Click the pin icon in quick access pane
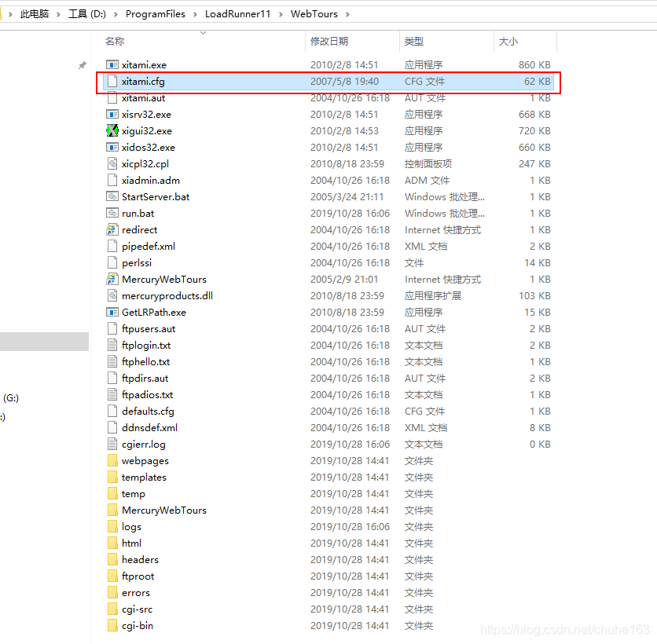This screenshot has height=644, width=657. pos(82,65)
